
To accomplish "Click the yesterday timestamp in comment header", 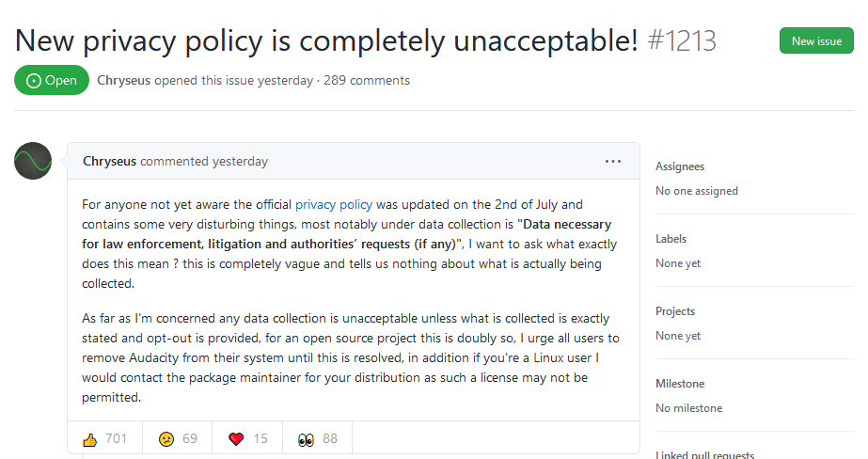I will click(240, 161).
